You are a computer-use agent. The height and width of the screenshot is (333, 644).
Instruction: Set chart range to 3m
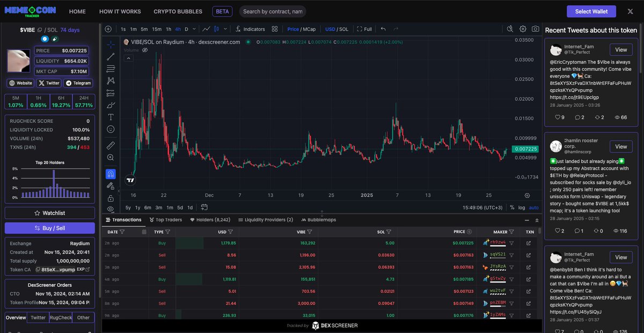pos(159,208)
